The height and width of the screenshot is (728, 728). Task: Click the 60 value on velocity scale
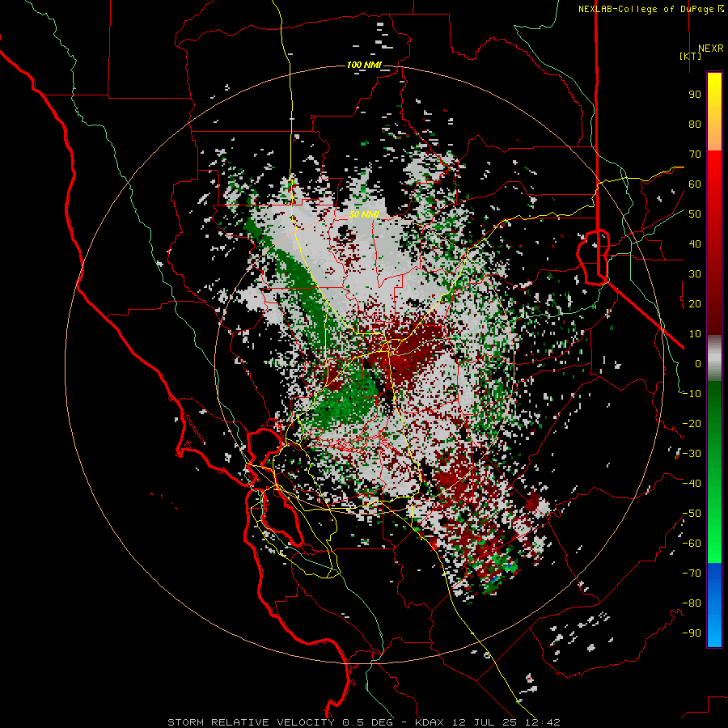(x=695, y=184)
